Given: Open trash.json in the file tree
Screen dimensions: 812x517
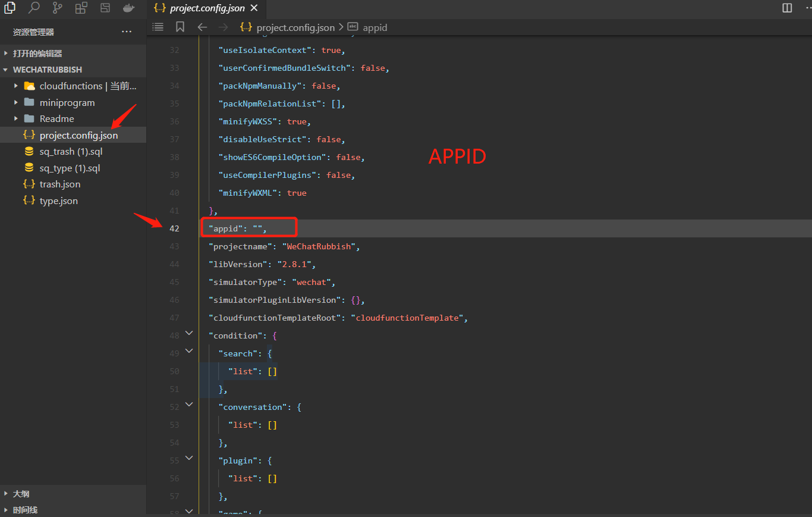Looking at the screenshot, I should click(59, 184).
